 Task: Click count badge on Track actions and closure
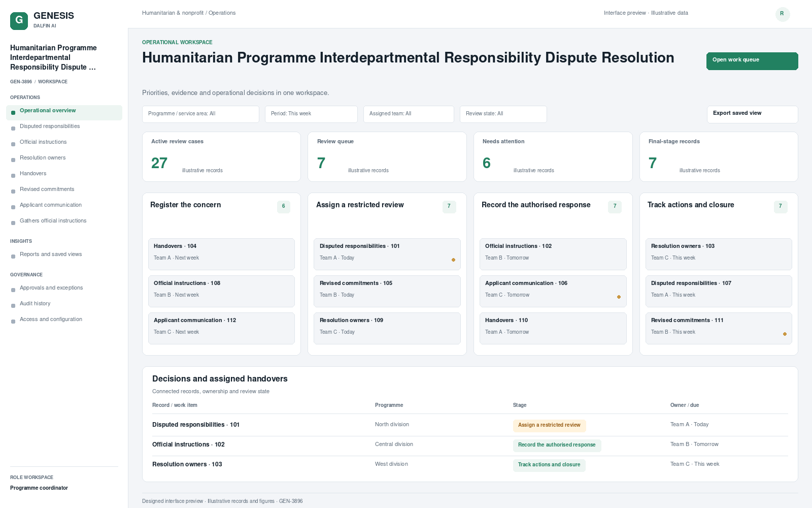point(781,206)
